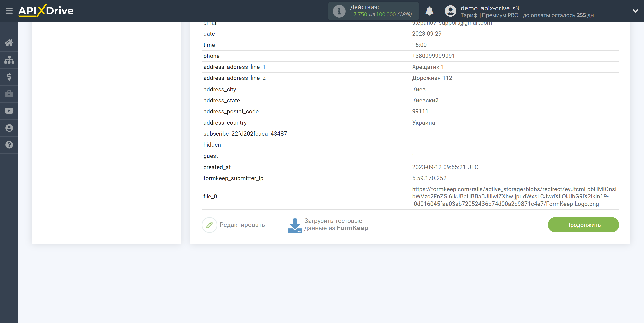Click address_state value Киевский

(425, 100)
